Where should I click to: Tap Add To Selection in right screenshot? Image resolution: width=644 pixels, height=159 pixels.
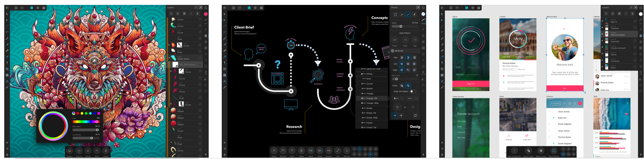514,151
